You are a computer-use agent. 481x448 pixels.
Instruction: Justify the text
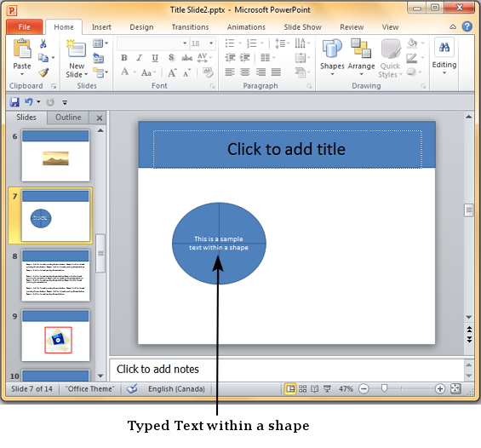pos(276,72)
